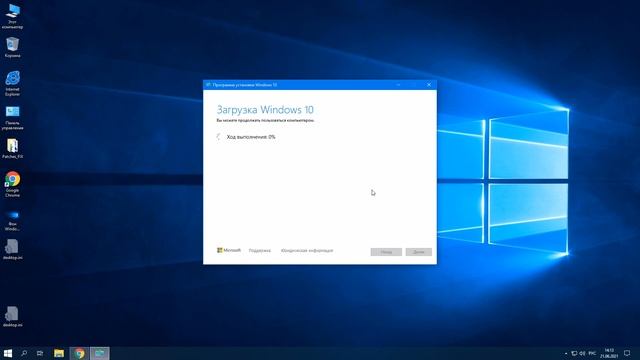
Task: Open File Explorer from the taskbar
Action: click(59, 353)
